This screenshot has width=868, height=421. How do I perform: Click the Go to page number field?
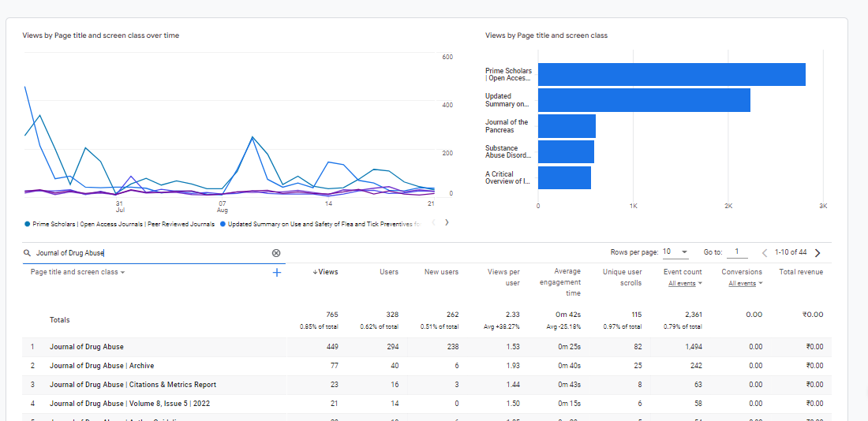click(x=736, y=252)
